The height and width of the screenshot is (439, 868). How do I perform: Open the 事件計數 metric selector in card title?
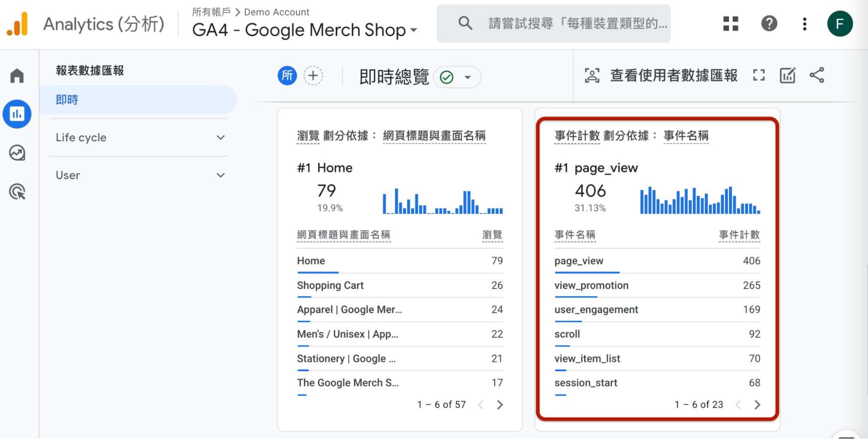(x=577, y=136)
